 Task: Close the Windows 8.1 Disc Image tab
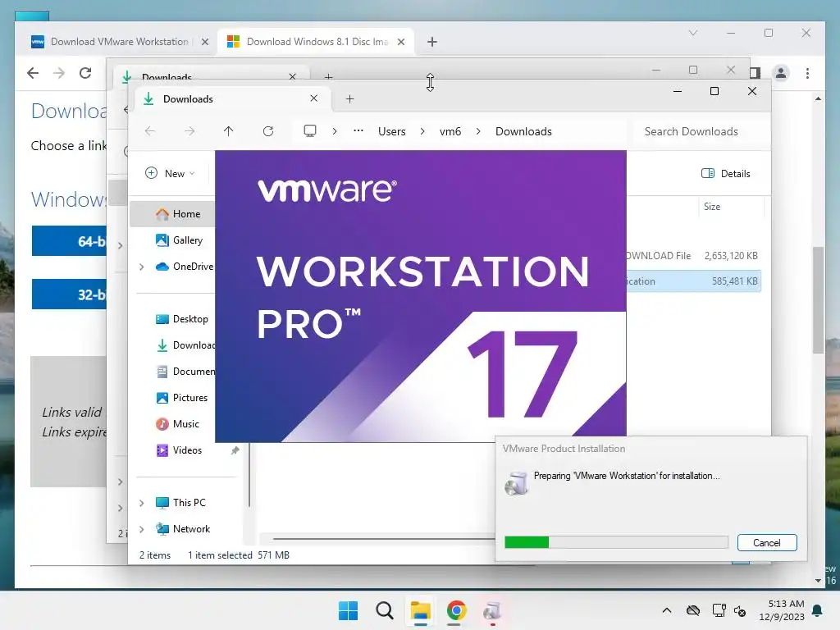pyautogui.click(x=400, y=42)
